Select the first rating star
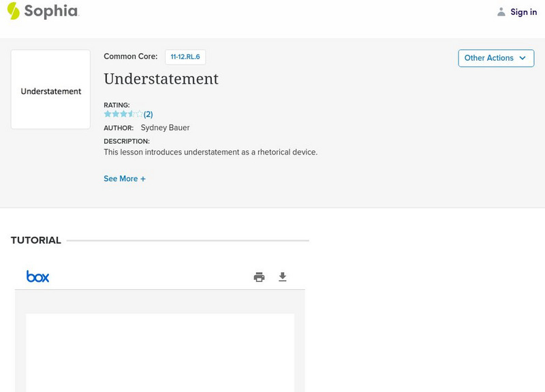 click(106, 113)
